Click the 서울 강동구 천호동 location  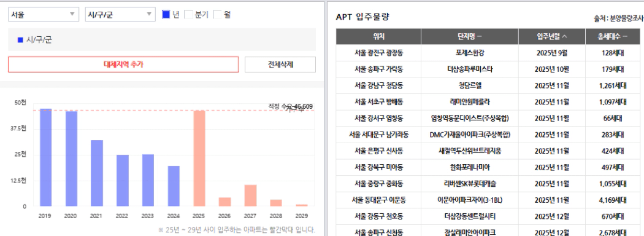pos(378,216)
